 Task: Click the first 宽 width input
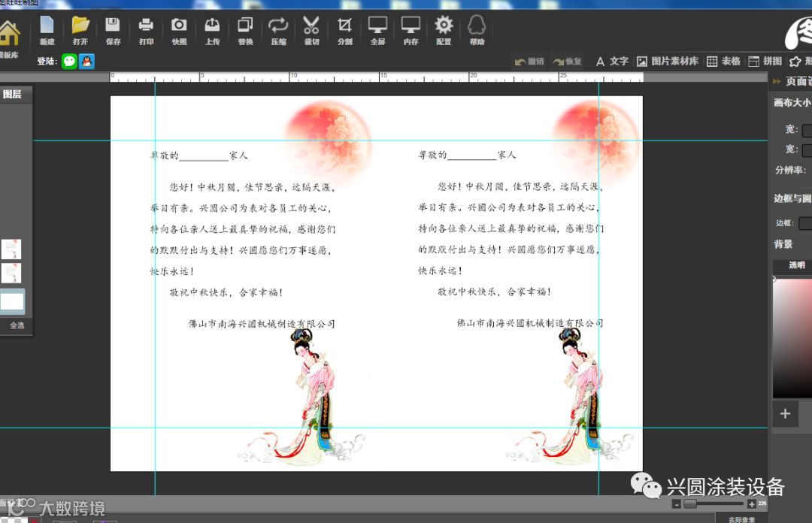pyautogui.click(x=807, y=130)
